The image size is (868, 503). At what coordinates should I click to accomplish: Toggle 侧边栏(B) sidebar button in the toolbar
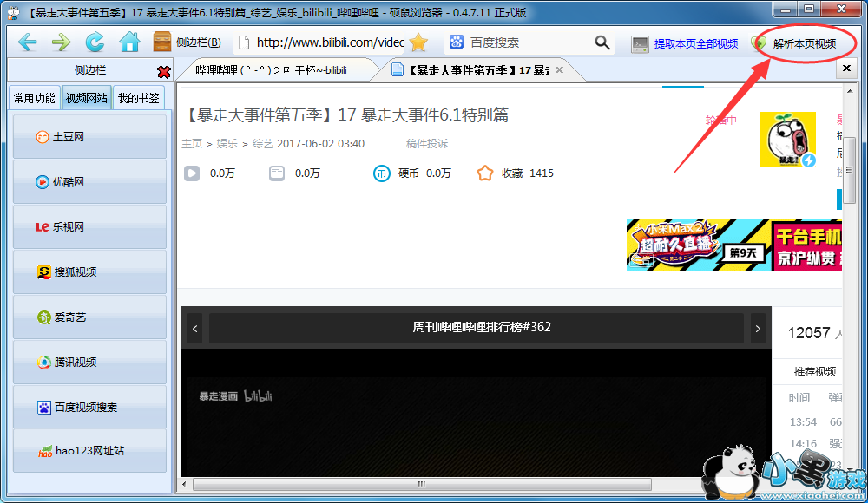pos(187,42)
